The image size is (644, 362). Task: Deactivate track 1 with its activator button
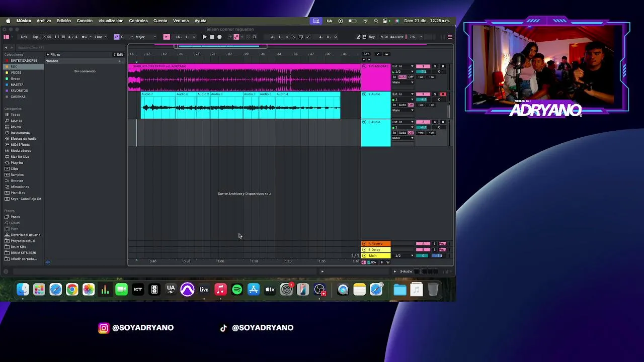(x=423, y=66)
